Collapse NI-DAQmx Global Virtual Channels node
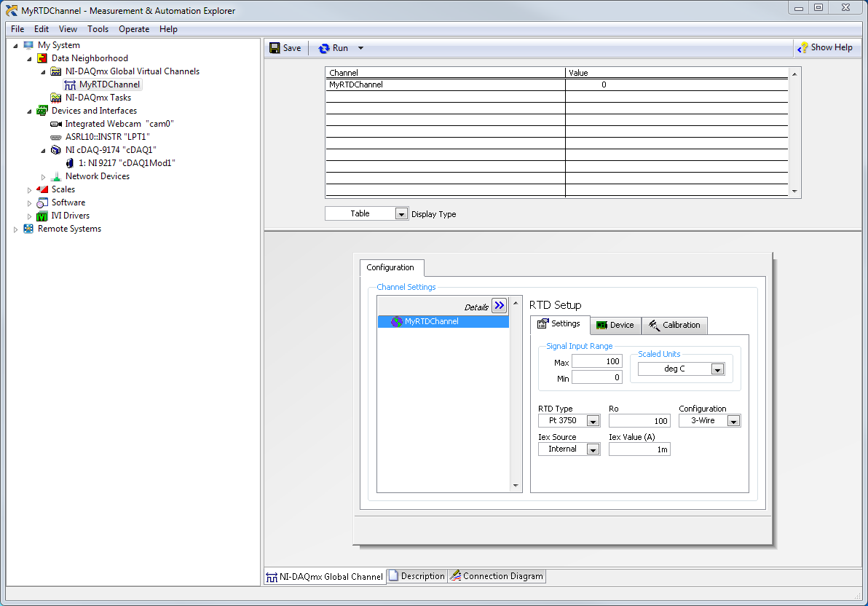Viewport: 868px width, 606px height. coord(43,72)
